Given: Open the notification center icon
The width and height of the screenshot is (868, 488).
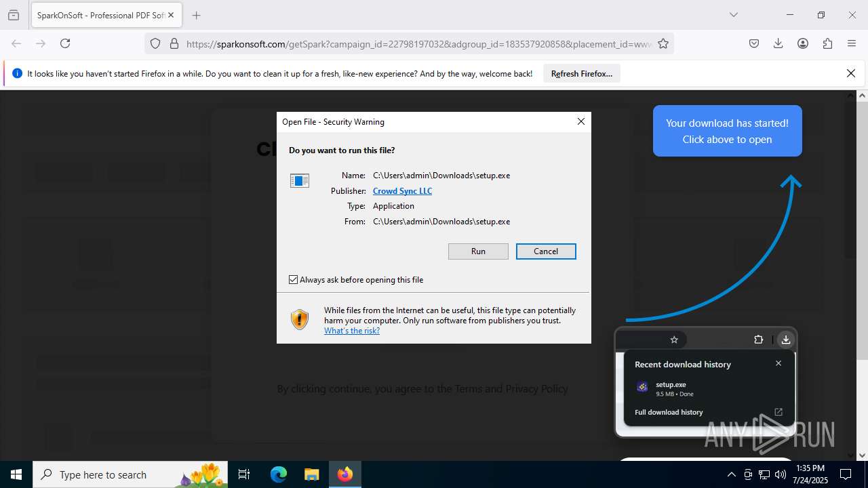Looking at the screenshot, I should 846,474.
